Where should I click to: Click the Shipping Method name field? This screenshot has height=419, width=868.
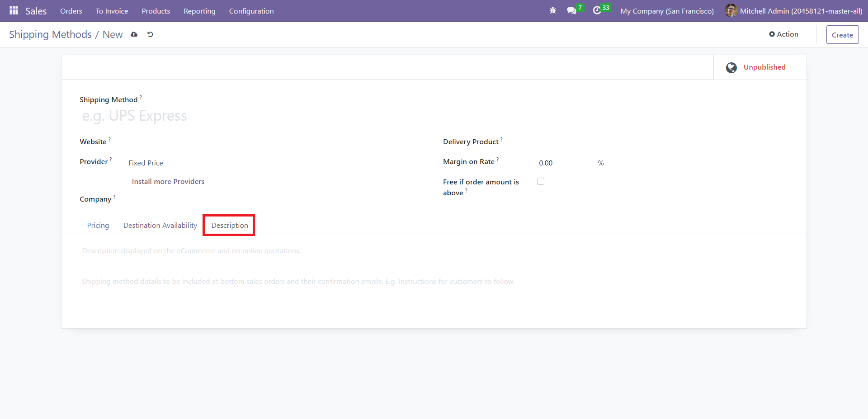(x=253, y=116)
